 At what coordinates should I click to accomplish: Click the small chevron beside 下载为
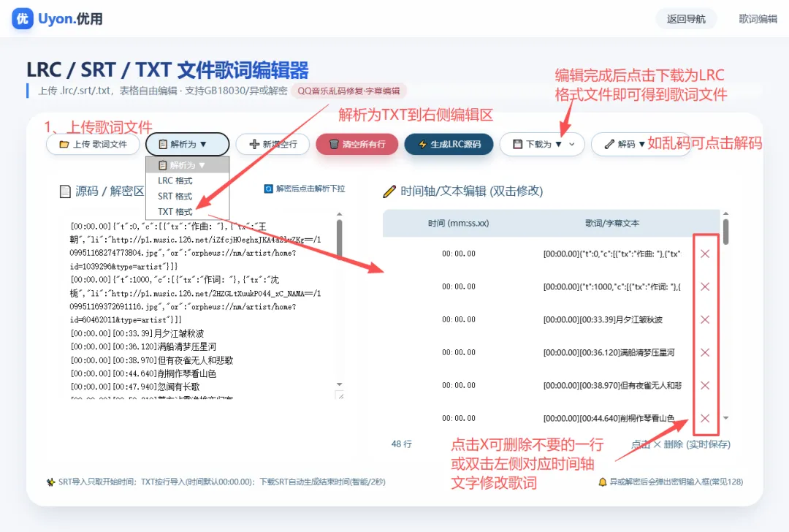[x=572, y=145]
